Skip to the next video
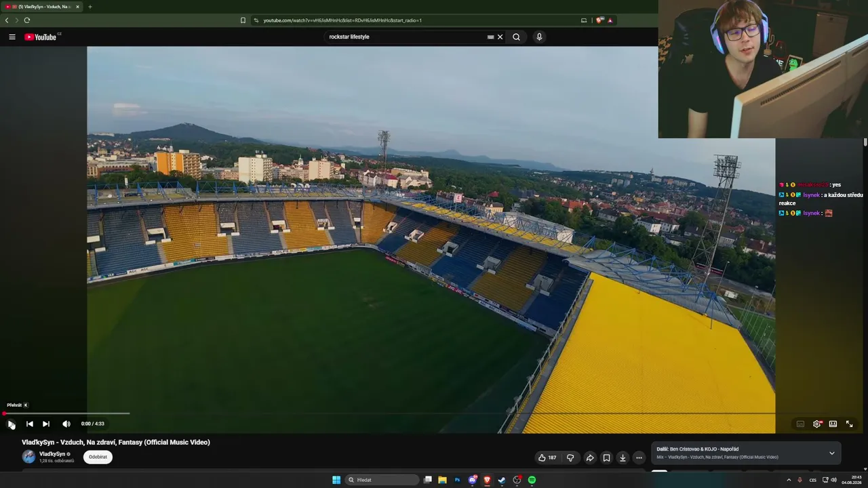Screen dimensions: 868x488 (x=46, y=424)
